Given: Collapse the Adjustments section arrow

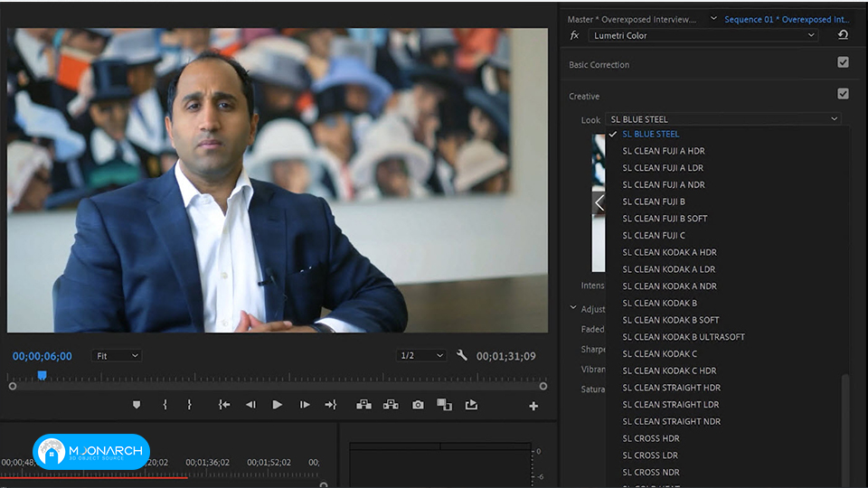Looking at the screenshot, I should (573, 307).
